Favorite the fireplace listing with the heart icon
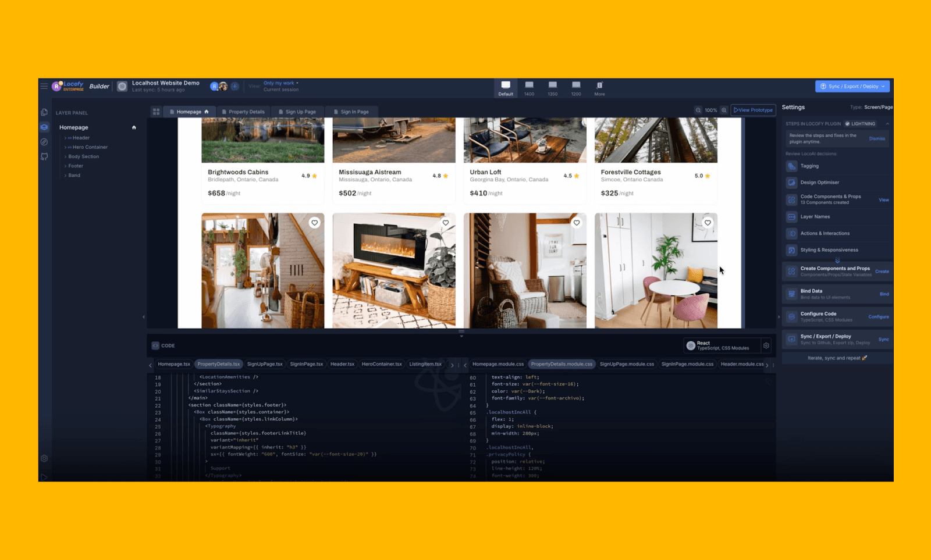Image resolution: width=931 pixels, height=560 pixels. pyautogui.click(x=446, y=223)
